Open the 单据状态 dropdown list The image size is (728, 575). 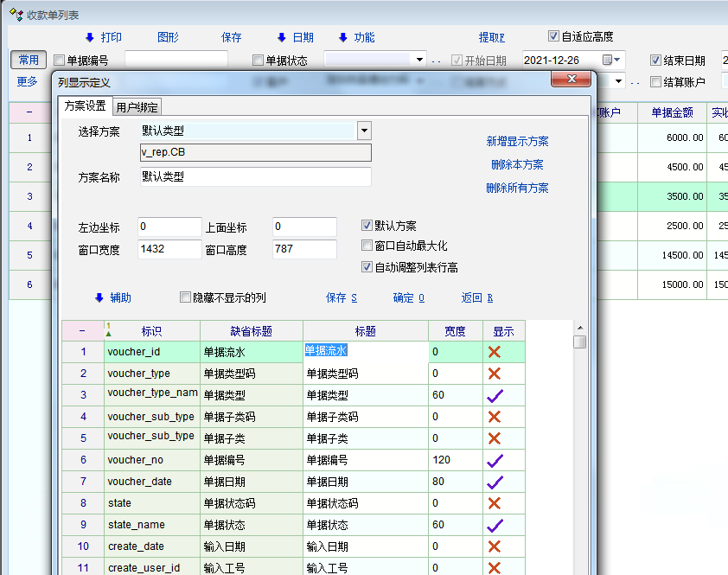click(x=420, y=60)
